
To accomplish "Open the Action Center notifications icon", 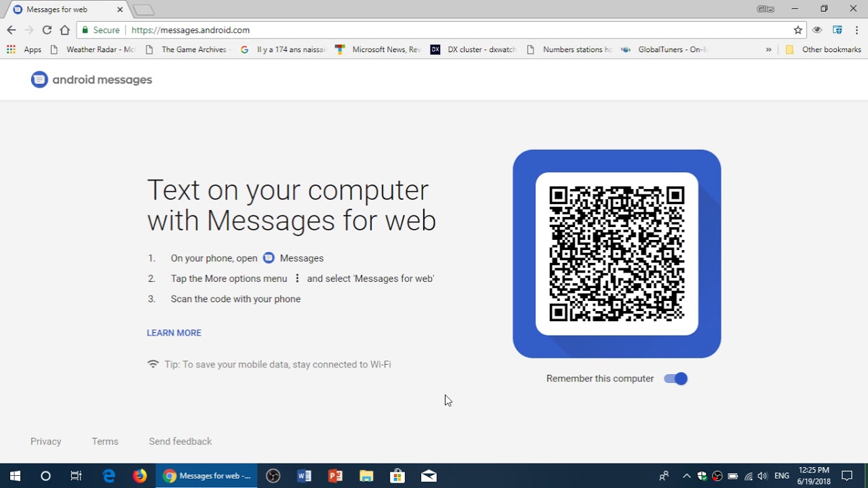I will (847, 476).
